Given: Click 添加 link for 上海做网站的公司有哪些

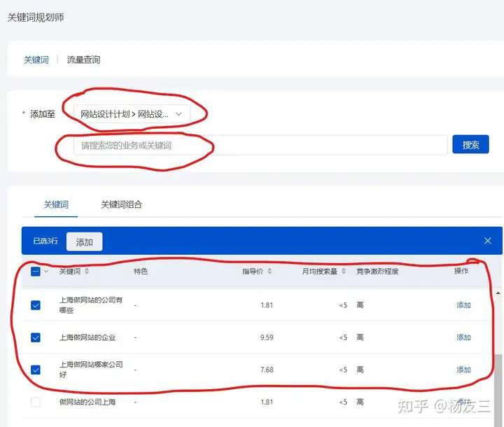Looking at the screenshot, I should pyautogui.click(x=464, y=305).
